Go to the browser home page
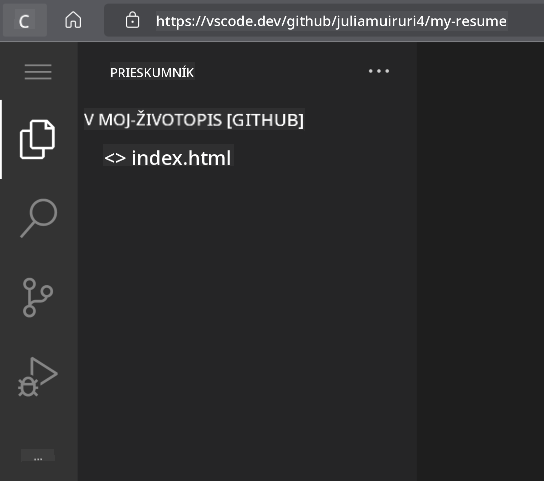The width and height of the screenshot is (544, 481). (x=73, y=20)
